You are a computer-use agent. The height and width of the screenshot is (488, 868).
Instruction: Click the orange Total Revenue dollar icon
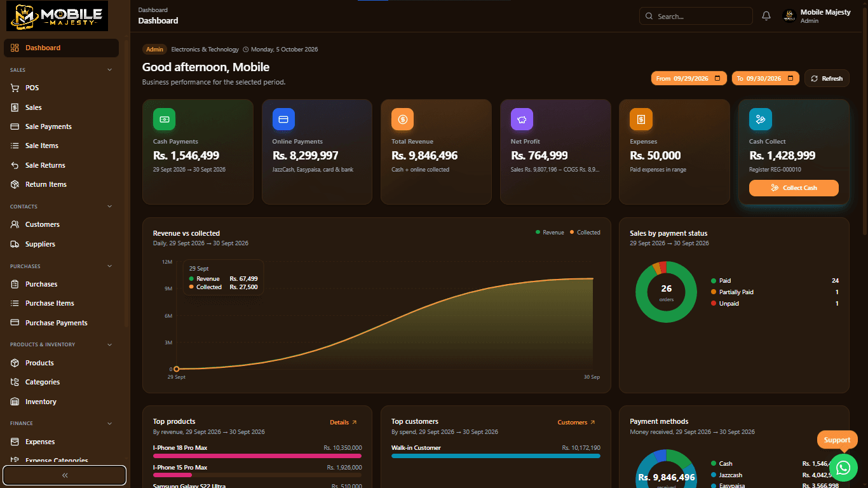click(x=402, y=119)
